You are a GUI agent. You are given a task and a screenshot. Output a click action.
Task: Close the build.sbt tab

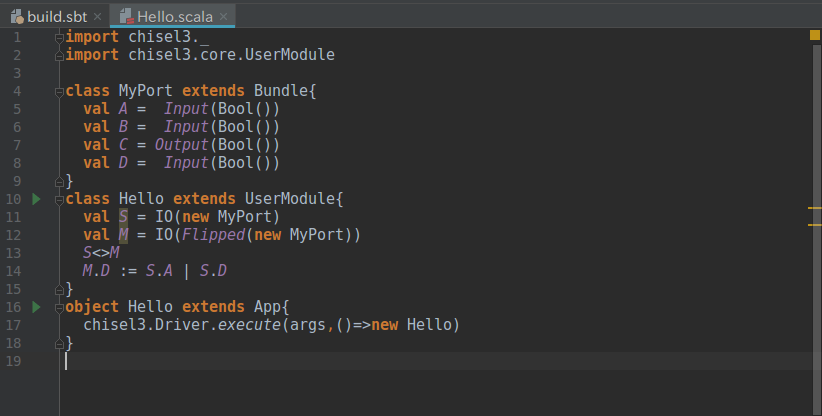coord(98,17)
